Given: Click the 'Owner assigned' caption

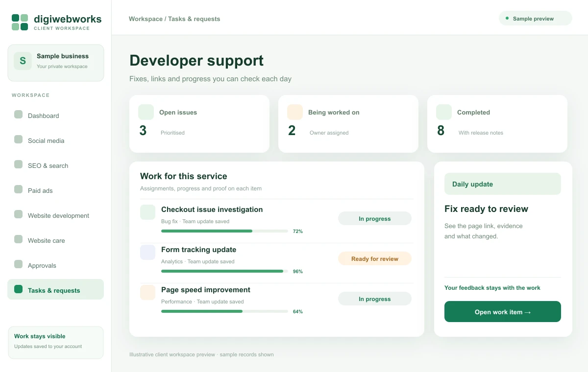Looking at the screenshot, I should coord(329,133).
